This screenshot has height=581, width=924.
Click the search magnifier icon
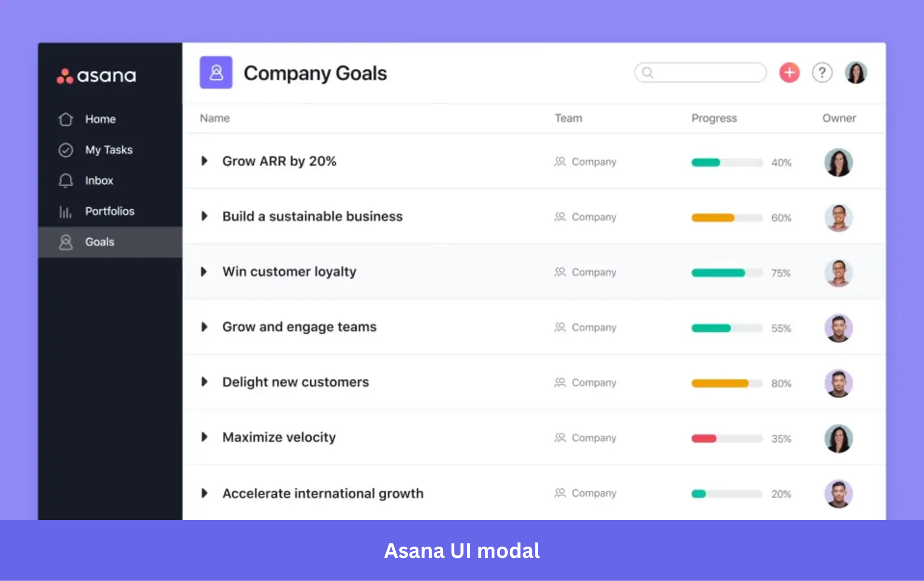pos(648,72)
